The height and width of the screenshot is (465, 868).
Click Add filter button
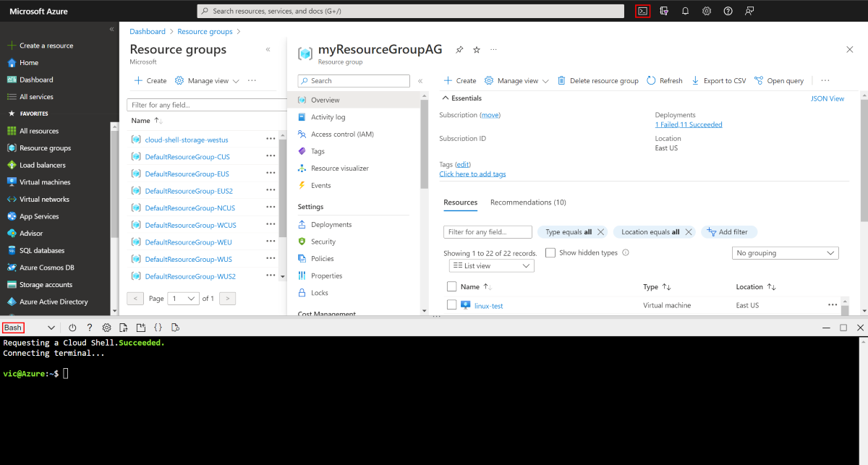729,232
